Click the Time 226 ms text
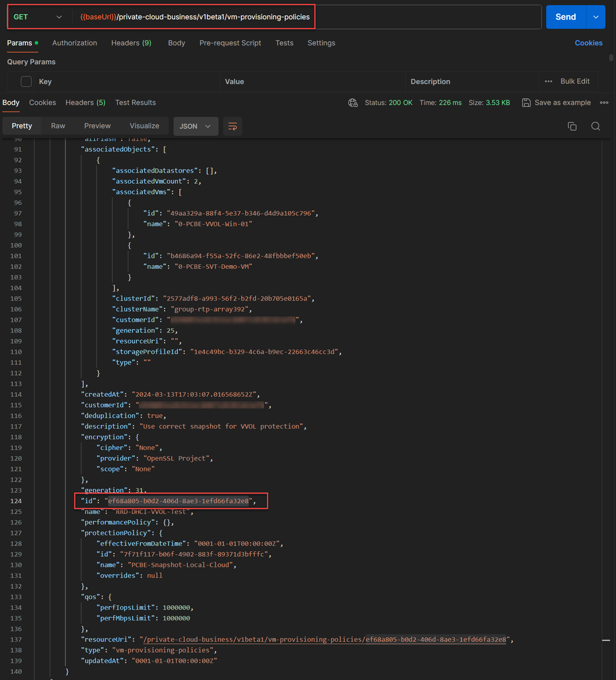 [x=441, y=102]
